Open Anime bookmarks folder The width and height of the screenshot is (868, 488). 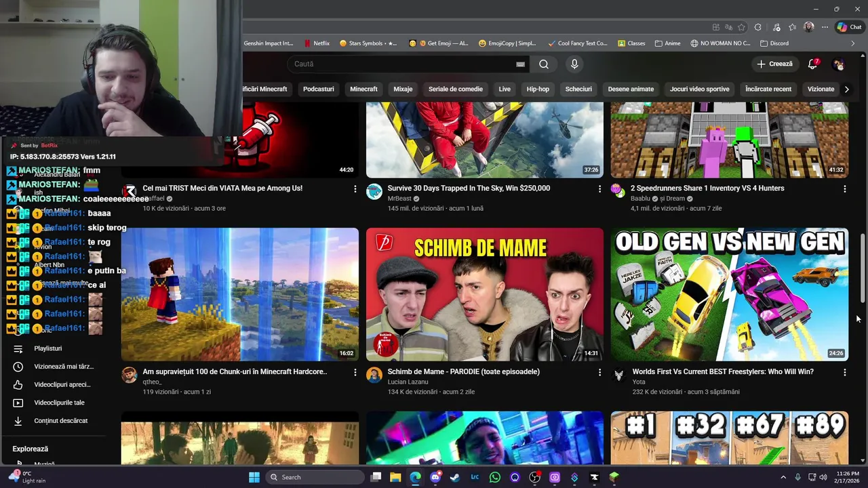click(x=667, y=43)
